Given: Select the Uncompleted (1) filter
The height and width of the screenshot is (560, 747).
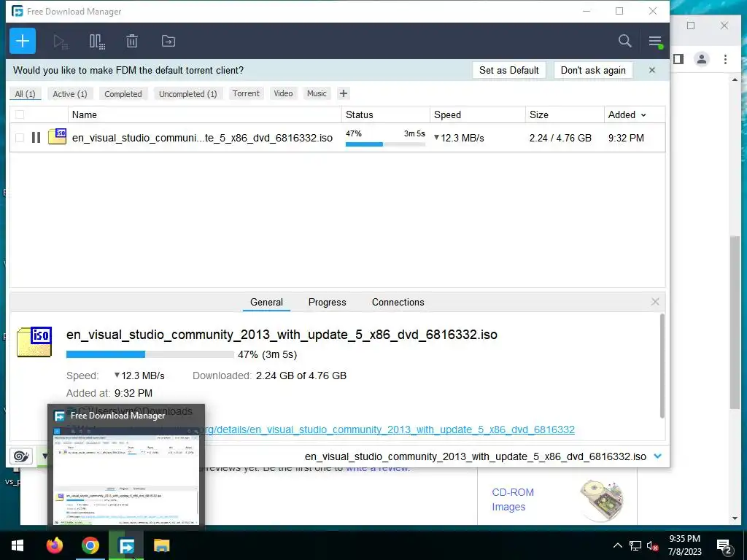Looking at the screenshot, I should (x=187, y=94).
